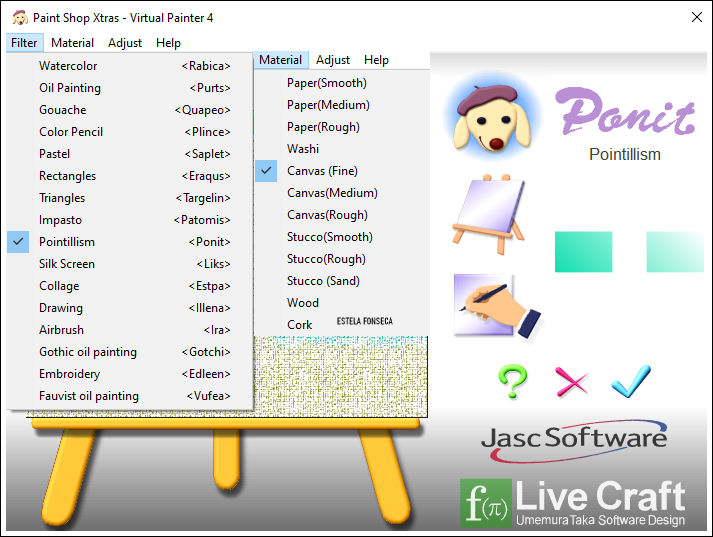Select Paper(Smooth) material
The image size is (713, 537).
(x=342, y=83)
